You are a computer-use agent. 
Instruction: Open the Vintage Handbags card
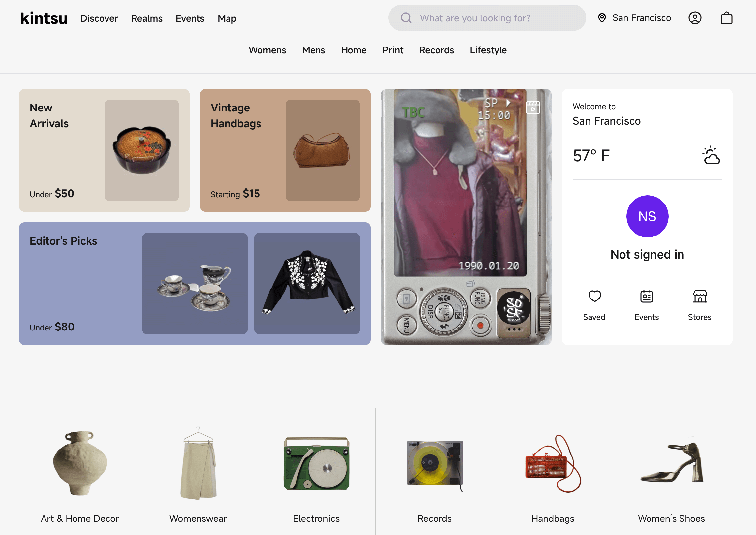point(285,150)
